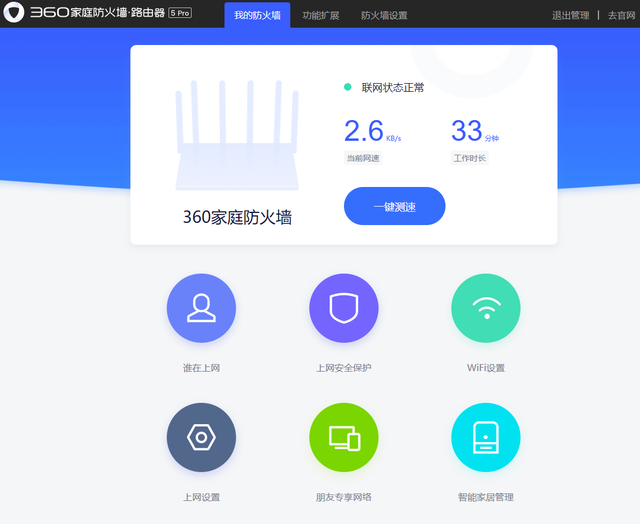Switch to the 功能扩展 tab

click(x=321, y=16)
